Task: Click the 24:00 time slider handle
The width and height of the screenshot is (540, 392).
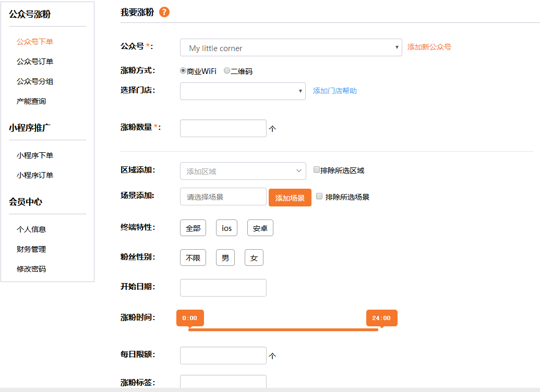Action: click(381, 318)
